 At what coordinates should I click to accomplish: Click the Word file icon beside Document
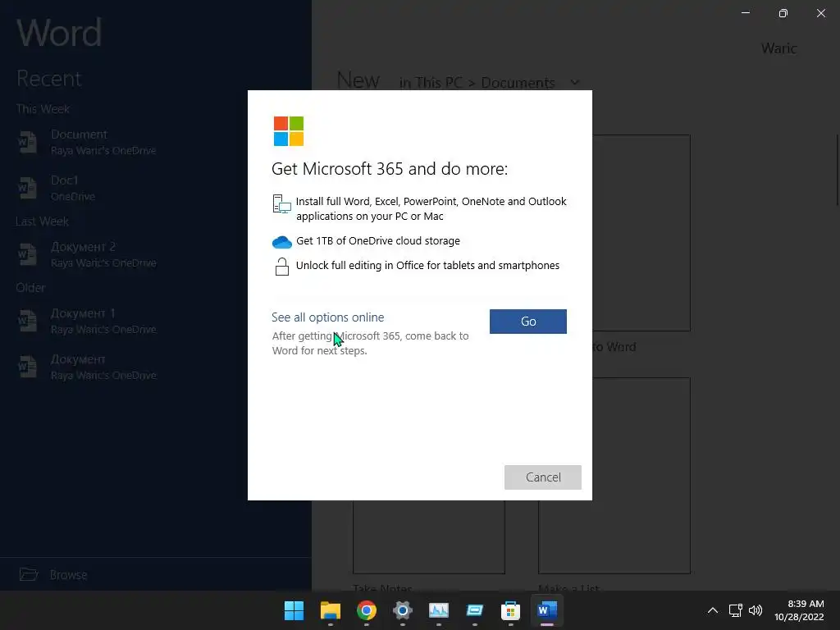pyautogui.click(x=27, y=142)
